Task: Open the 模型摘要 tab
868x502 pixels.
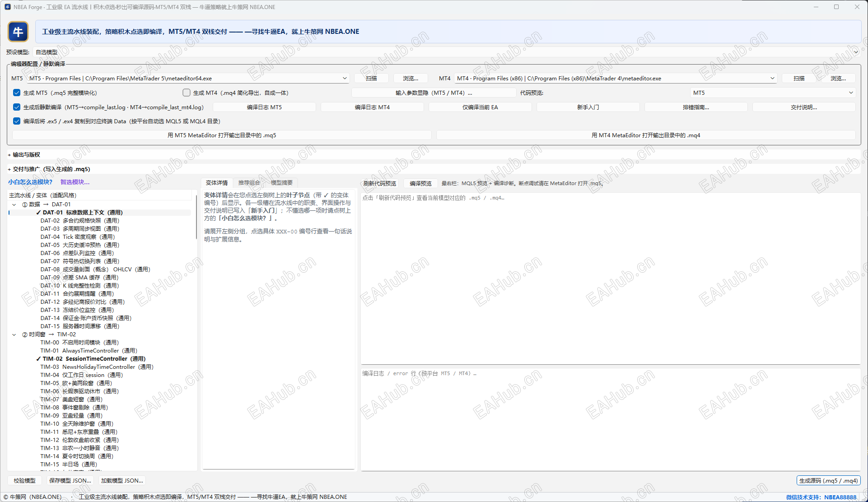Action: coord(281,183)
